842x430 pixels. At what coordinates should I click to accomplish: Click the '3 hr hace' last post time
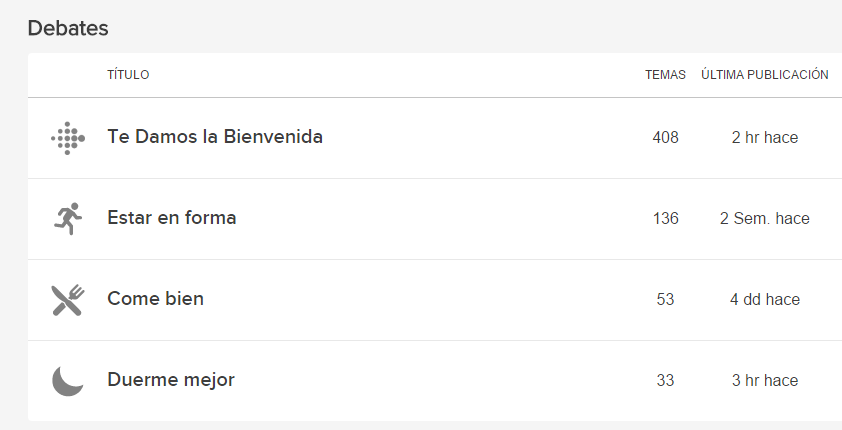pos(765,381)
